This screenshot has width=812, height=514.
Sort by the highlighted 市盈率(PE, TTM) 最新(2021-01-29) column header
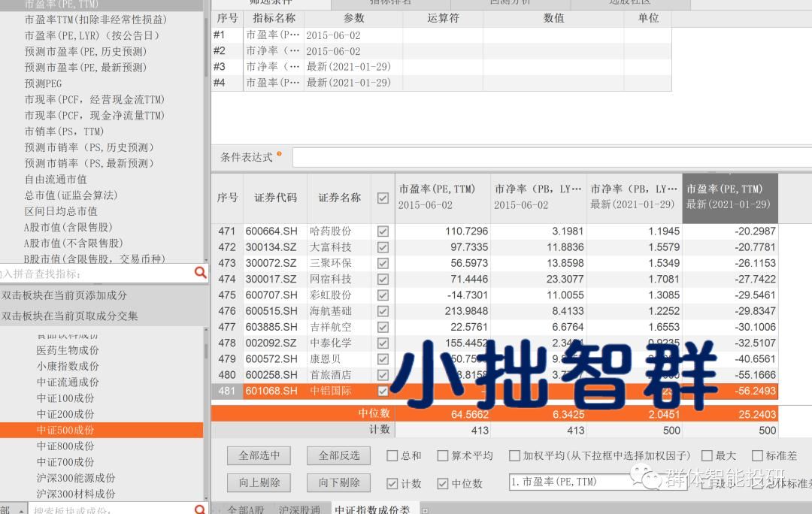tap(729, 197)
